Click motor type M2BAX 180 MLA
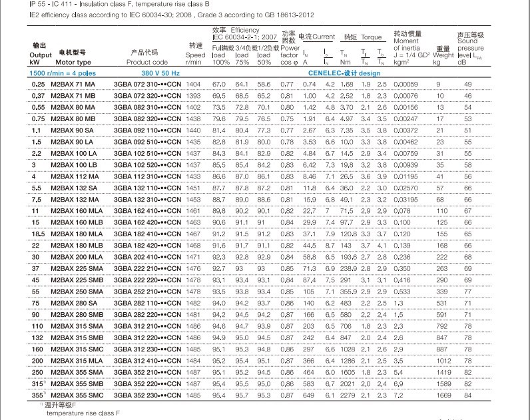 click(77, 234)
